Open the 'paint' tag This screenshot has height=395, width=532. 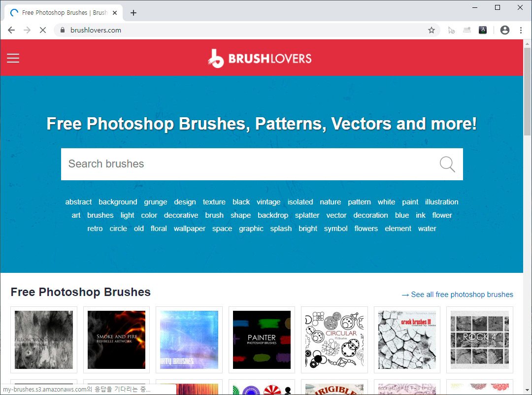point(410,202)
